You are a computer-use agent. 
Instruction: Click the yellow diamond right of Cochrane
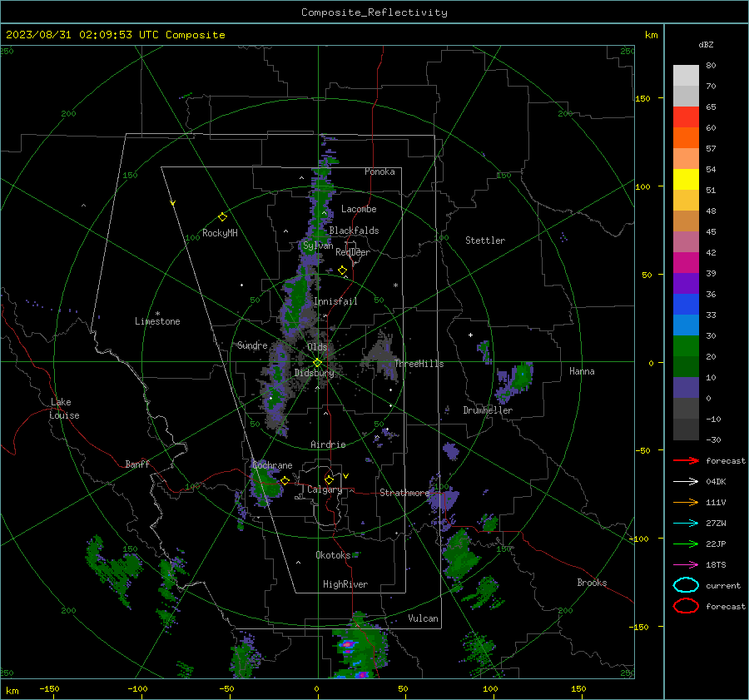click(x=285, y=480)
